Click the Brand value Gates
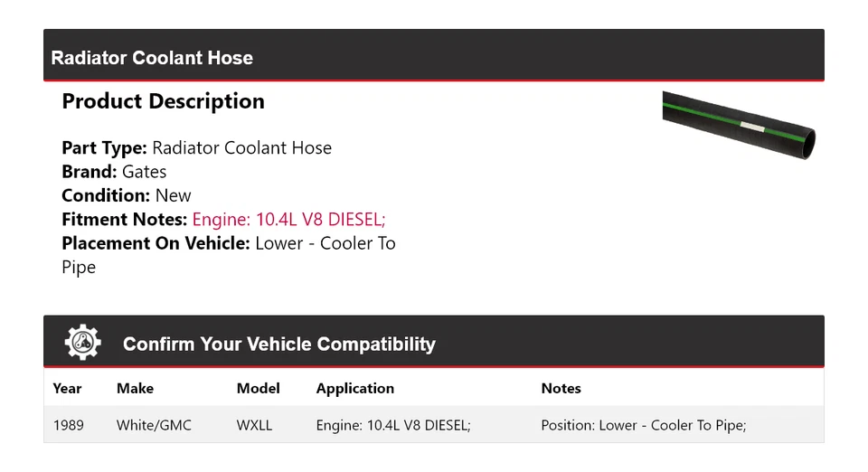The width and height of the screenshot is (868, 472). point(145,172)
